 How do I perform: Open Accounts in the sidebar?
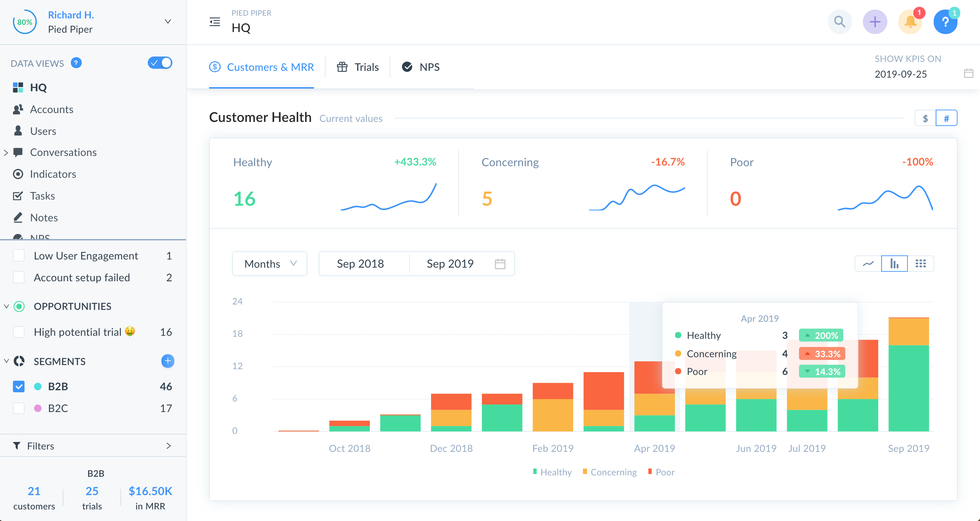51,109
